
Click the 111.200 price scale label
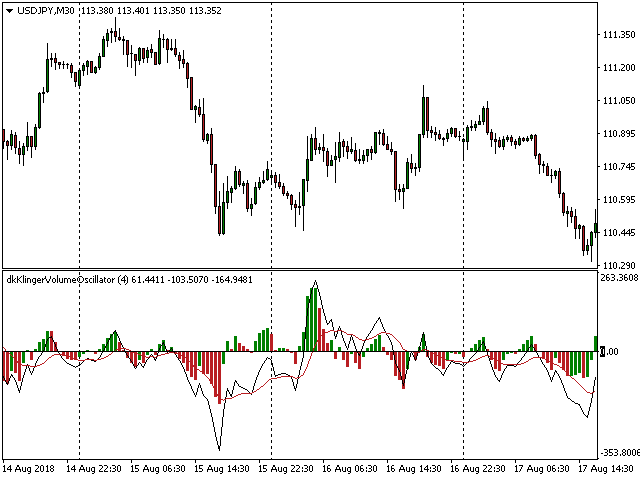619,68
